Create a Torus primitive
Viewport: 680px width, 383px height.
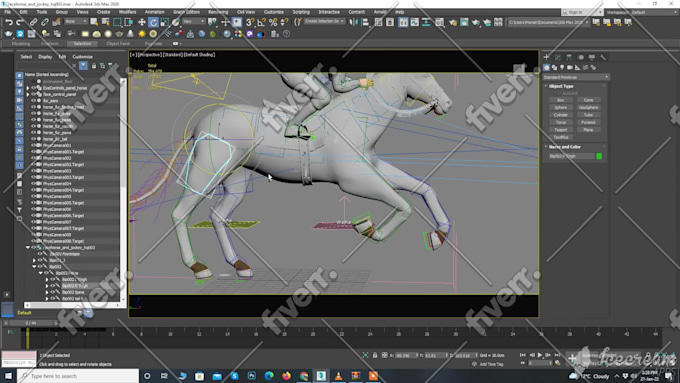click(560, 122)
